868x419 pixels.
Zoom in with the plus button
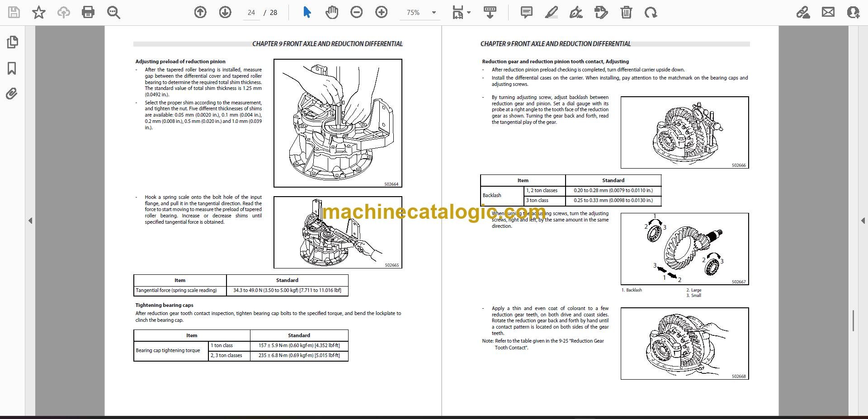382,12
